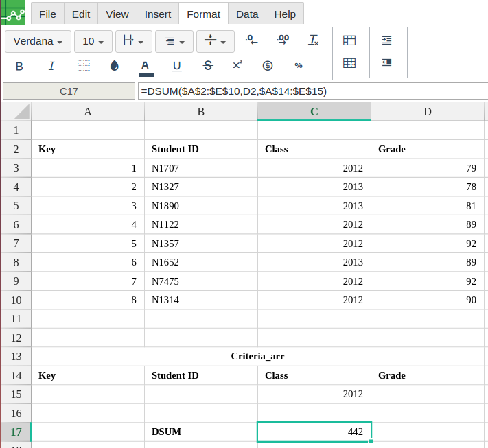
Task: Toggle bold formatting
Action: pos(19,66)
